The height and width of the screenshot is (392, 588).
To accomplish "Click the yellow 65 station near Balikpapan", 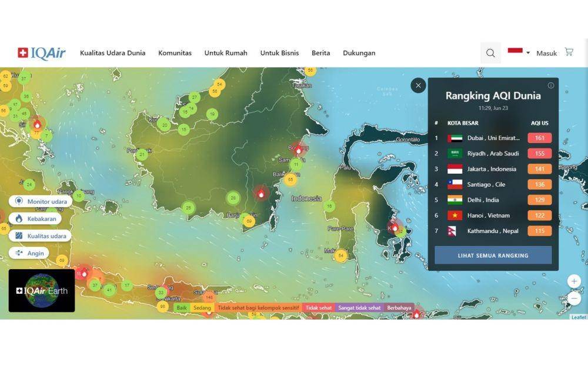I will pos(290,180).
